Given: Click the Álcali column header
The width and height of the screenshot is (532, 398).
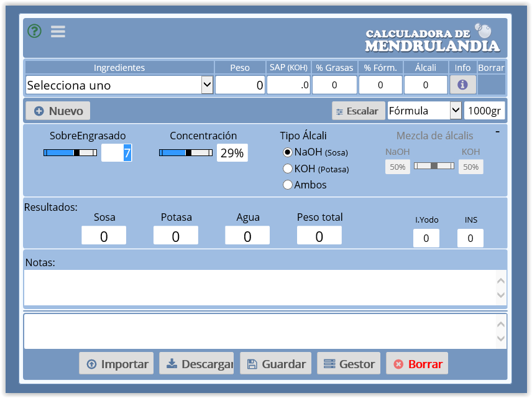Looking at the screenshot, I should pos(426,68).
